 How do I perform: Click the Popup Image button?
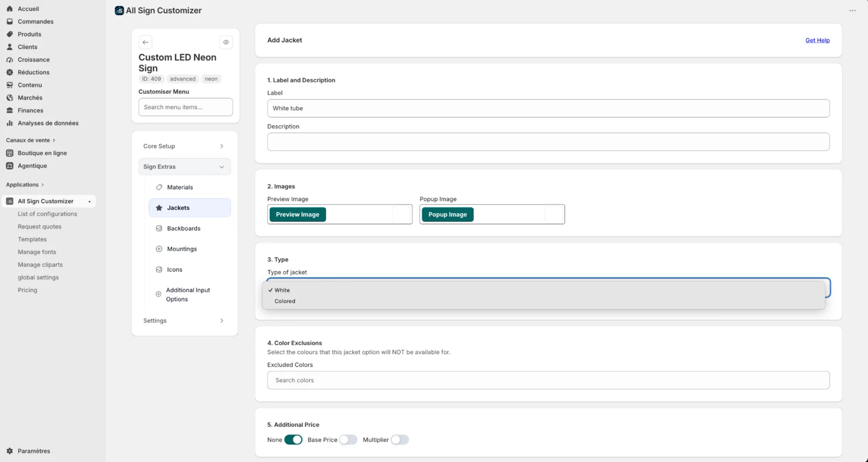pos(448,215)
